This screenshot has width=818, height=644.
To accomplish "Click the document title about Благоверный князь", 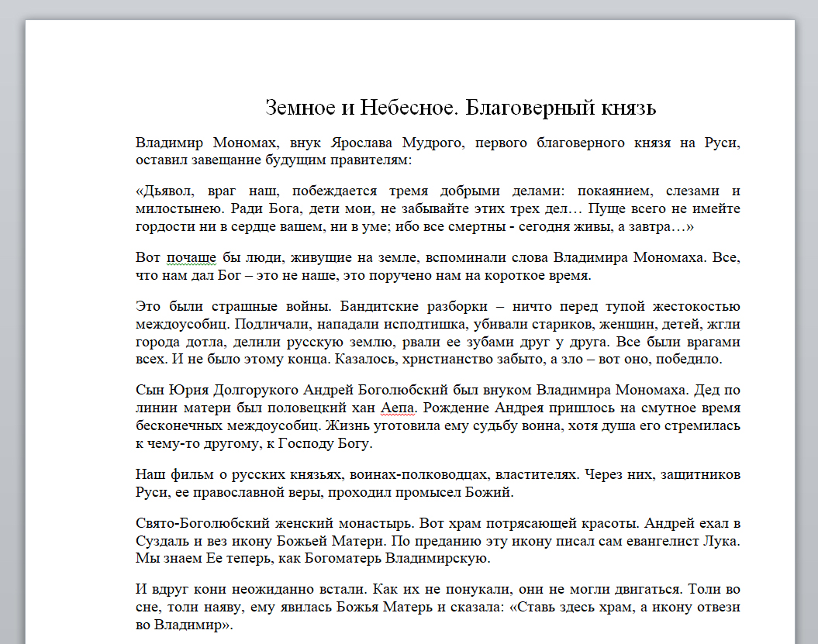I will pyautogui.click(x=460, y=108).
